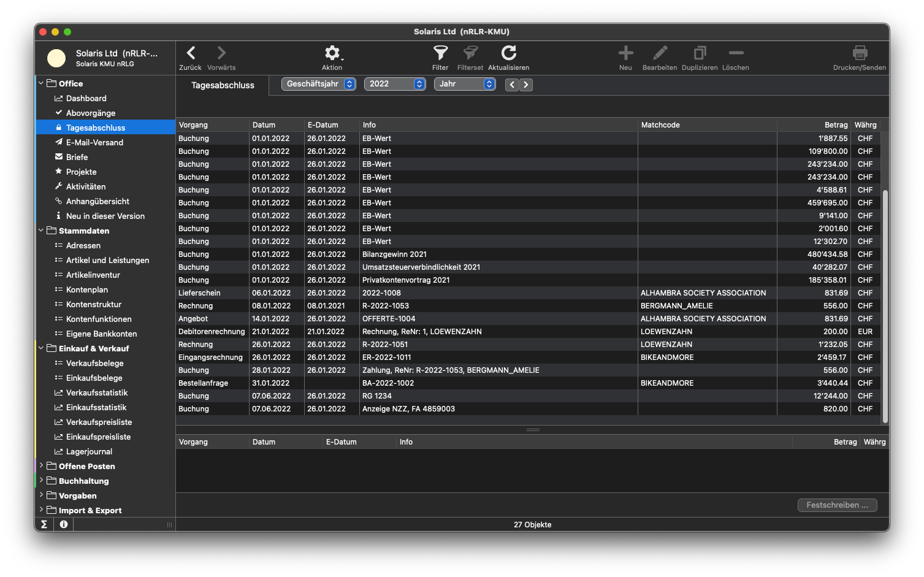Open Dashboard in the sidebar

[86, 98]
